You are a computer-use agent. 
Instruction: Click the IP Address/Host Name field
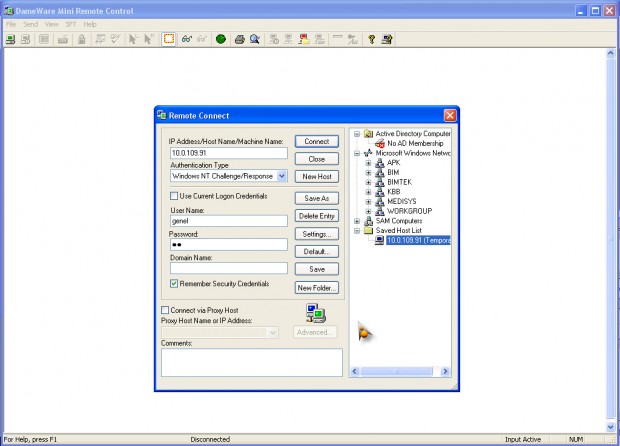click(x=229, y=153)
